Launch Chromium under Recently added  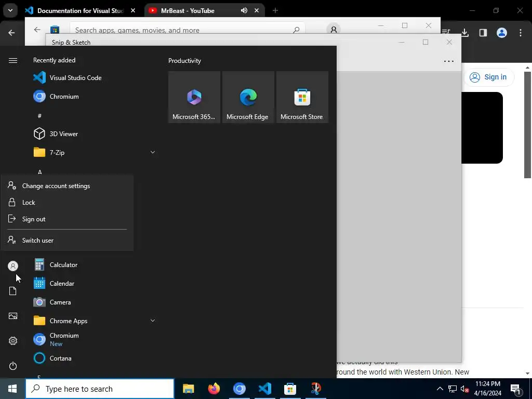coord(95,96)
